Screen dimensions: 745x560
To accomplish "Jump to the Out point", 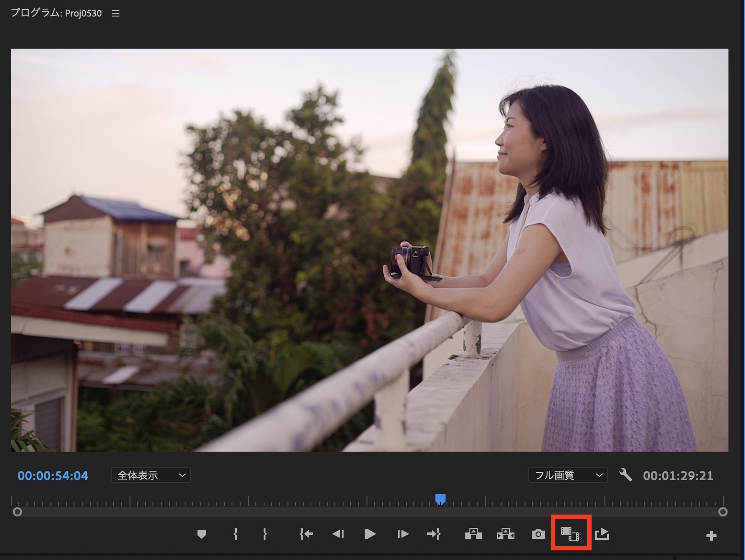I will coord(434,534).
